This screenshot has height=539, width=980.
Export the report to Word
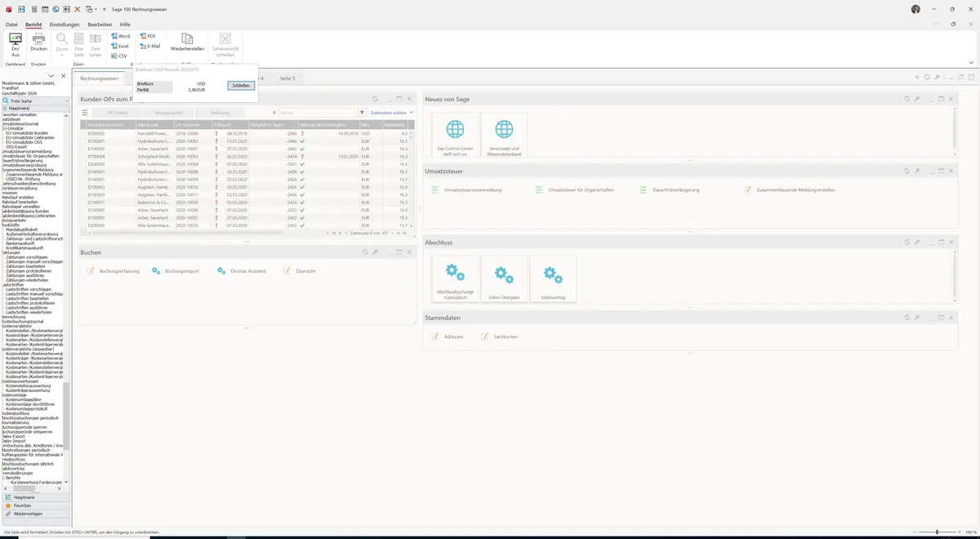(120, 37)
